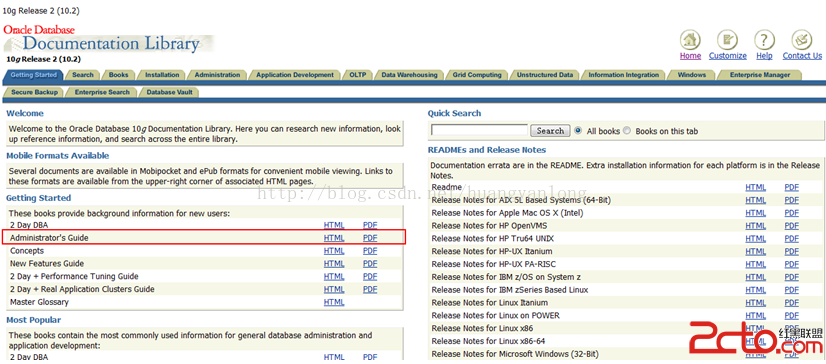The height and width of the screenshot is (364, 826).
Task: Open PDF for IBM zSeries Linux Release Notes
Action: click(792, 290)
